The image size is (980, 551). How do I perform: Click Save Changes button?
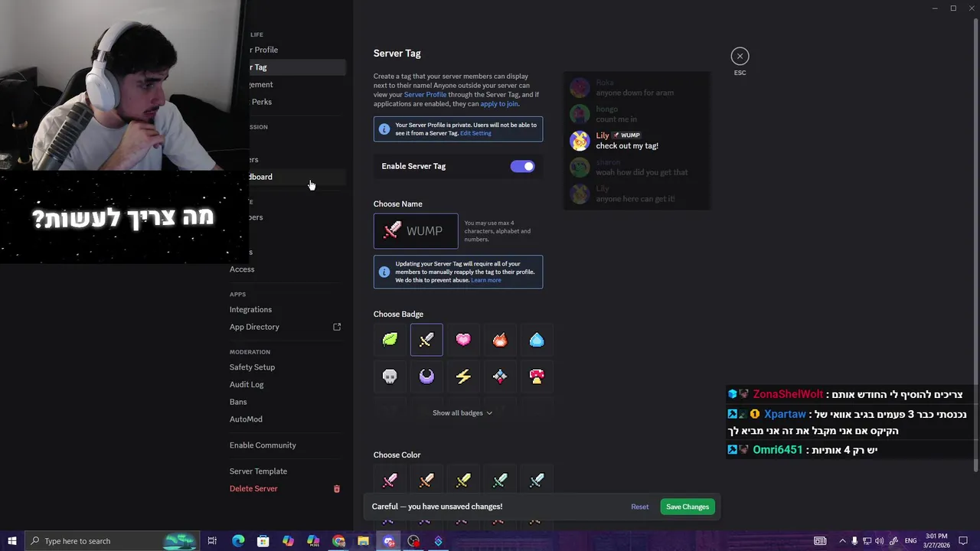point(688,507)
